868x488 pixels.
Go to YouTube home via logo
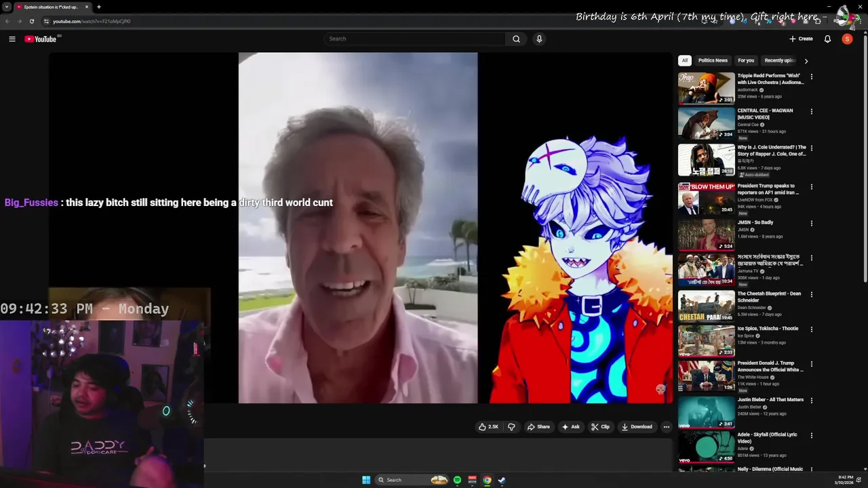click(x=41, y=39)
